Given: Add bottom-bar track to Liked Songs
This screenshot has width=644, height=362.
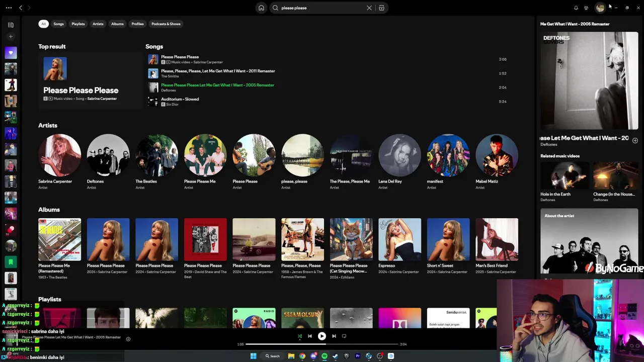Looking at the screenshot, I should pyautogui.click(x=128, y=339).
